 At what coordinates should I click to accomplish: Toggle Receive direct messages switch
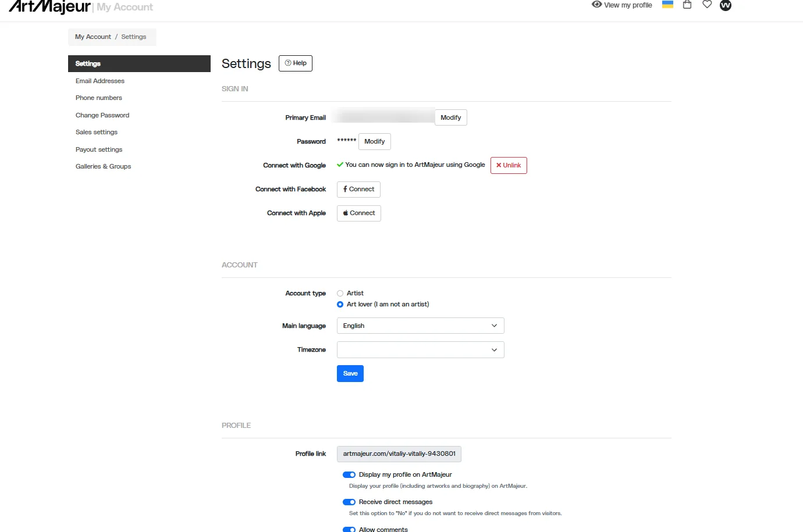(349, 502)
